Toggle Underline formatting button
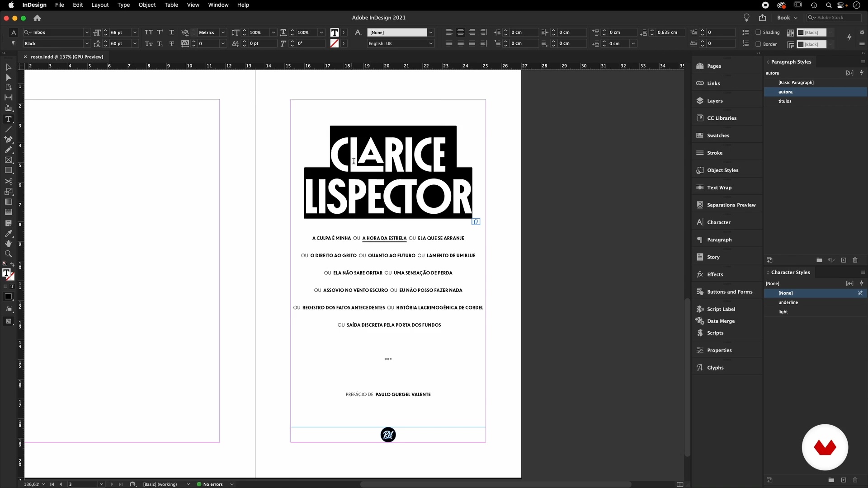 pos(171,33)
